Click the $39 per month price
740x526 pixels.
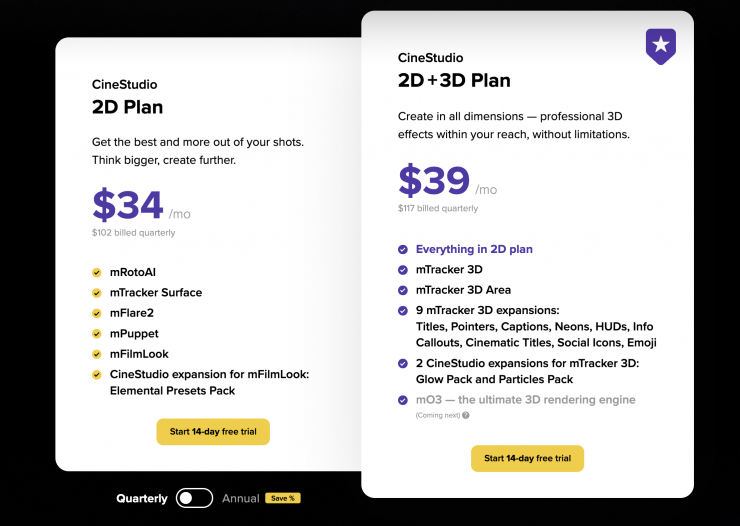434,181
